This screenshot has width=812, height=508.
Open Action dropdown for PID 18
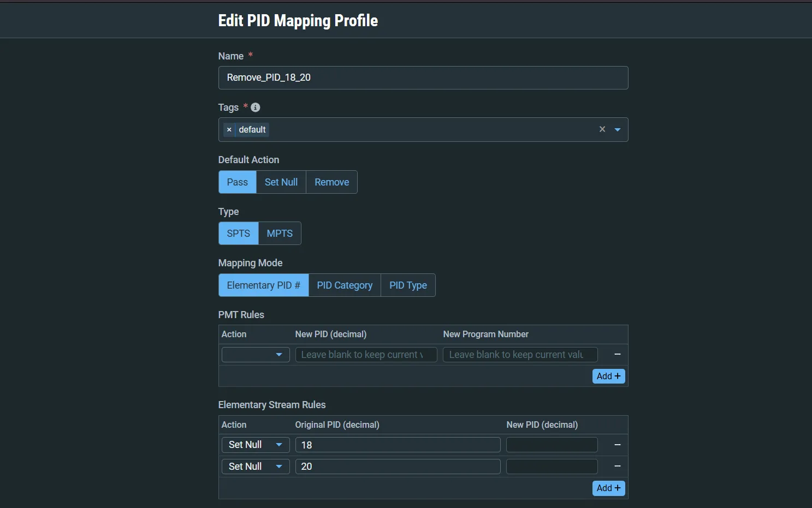point(256,445)
